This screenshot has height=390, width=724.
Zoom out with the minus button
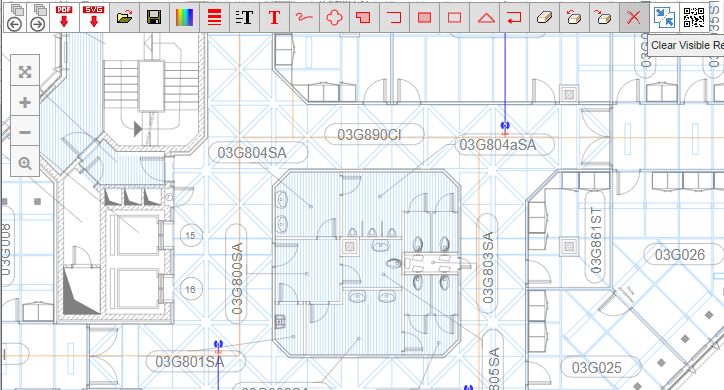coord(25,132)
